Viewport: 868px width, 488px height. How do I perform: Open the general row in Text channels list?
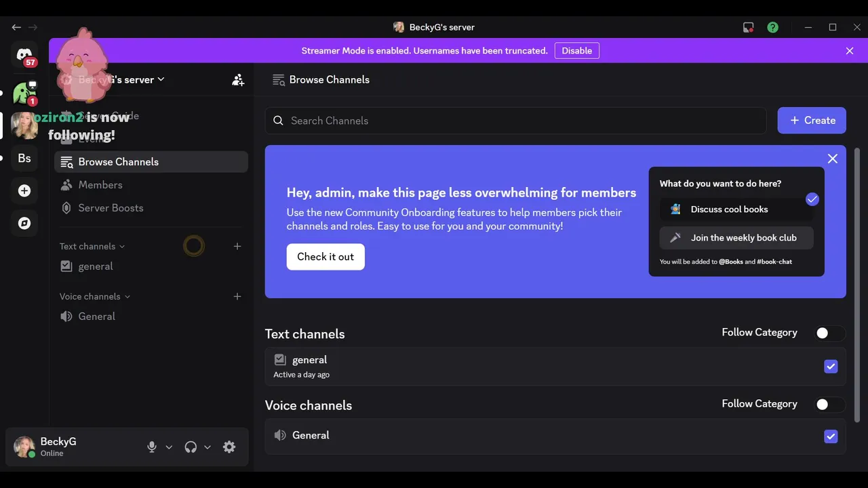point(555,367)
